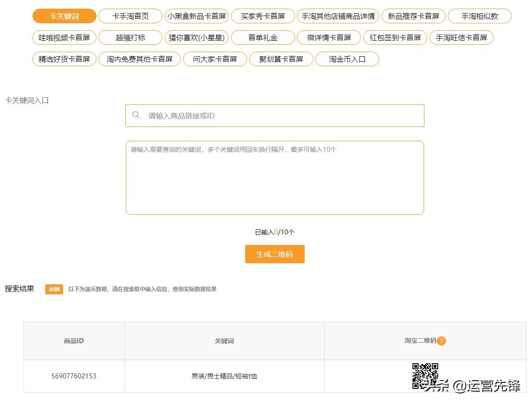Click the search magnifier icon in the input field

pos(136,115)
